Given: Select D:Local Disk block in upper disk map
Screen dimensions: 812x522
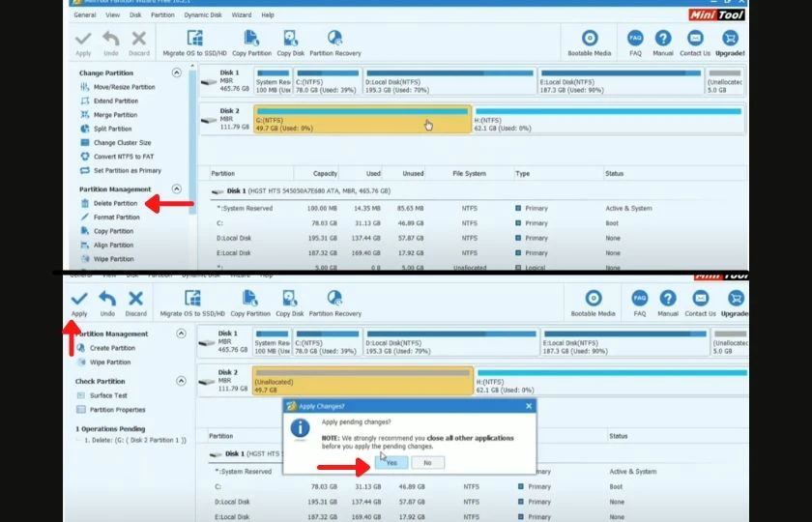Looking at the screenshot, I should [x=450, y=81].
